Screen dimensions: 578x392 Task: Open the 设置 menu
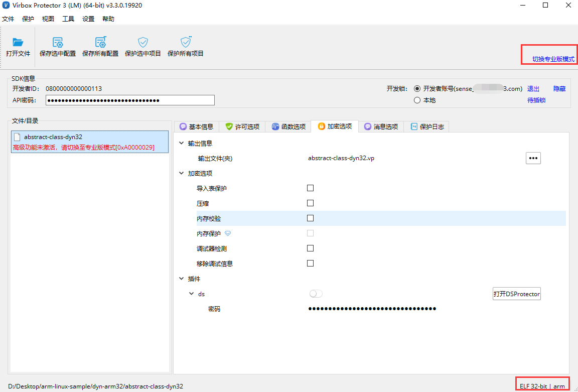point(88,19)
